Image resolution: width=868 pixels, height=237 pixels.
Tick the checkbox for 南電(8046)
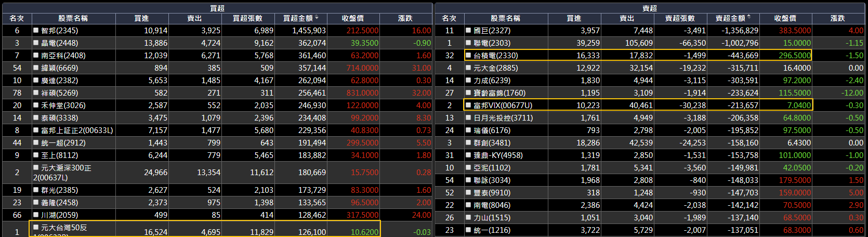(x=468, y=205)
